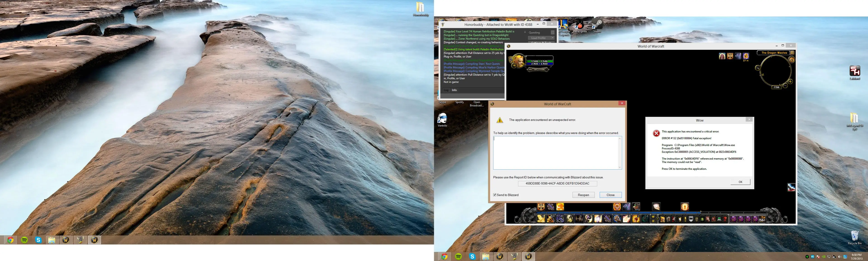868x261 pixels.
Task: Expand the Load Profile dropdown arrow
Action: click(552, 38)
